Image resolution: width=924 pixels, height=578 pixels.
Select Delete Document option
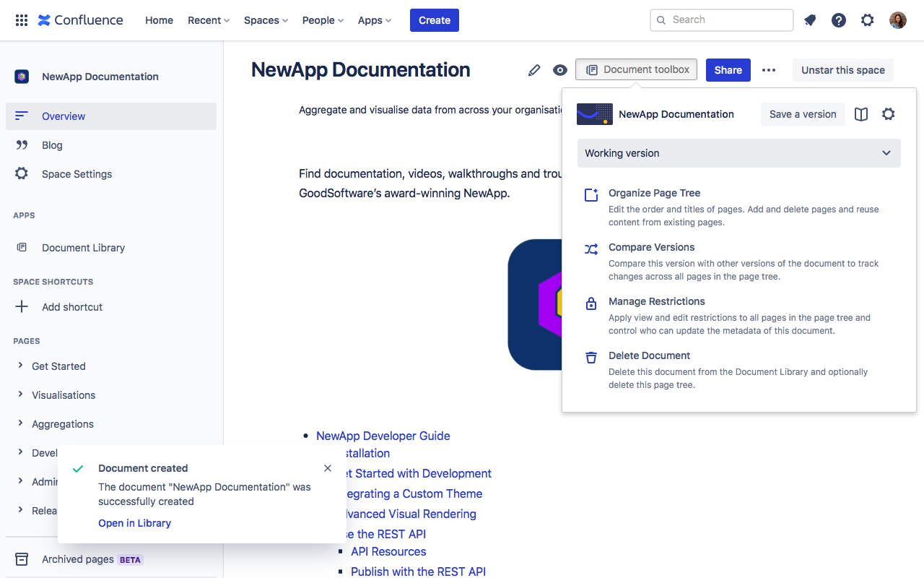tap(649, 355)
